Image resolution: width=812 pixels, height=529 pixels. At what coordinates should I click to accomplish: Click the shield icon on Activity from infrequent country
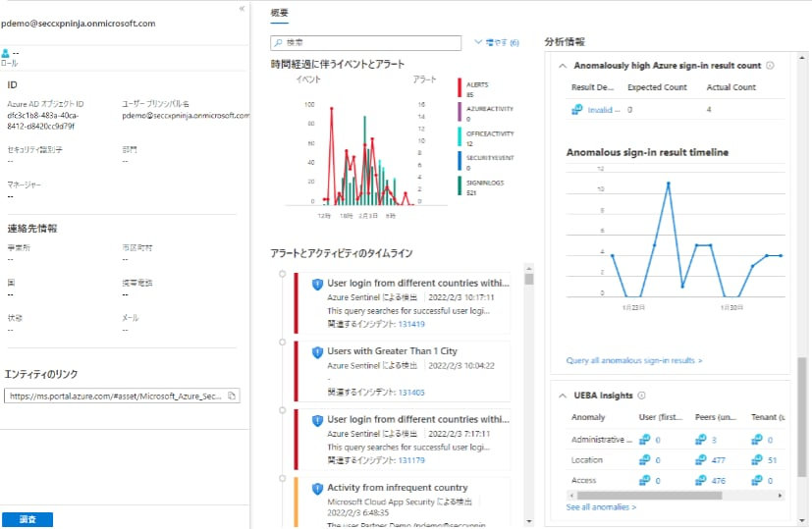click(x=317, y=488)
